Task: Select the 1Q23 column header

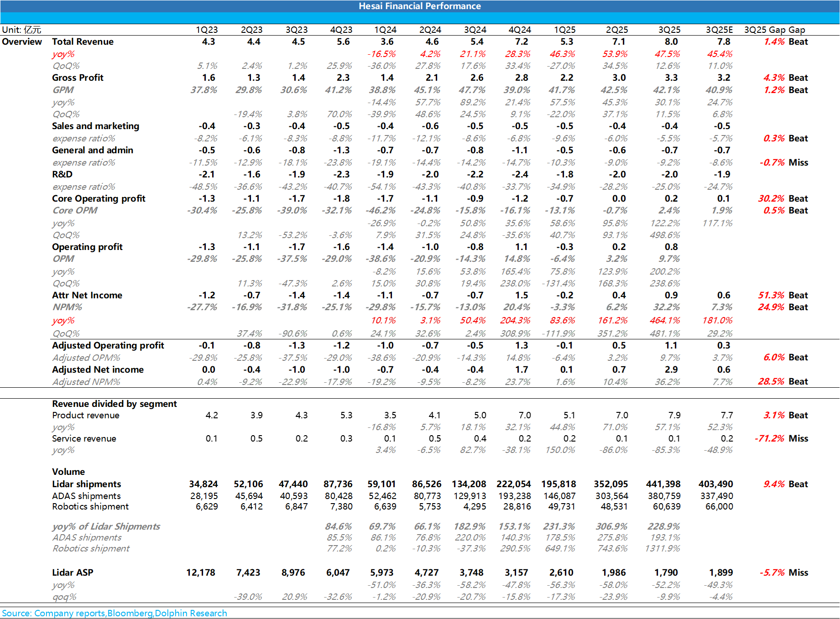Action: (207, 30)
